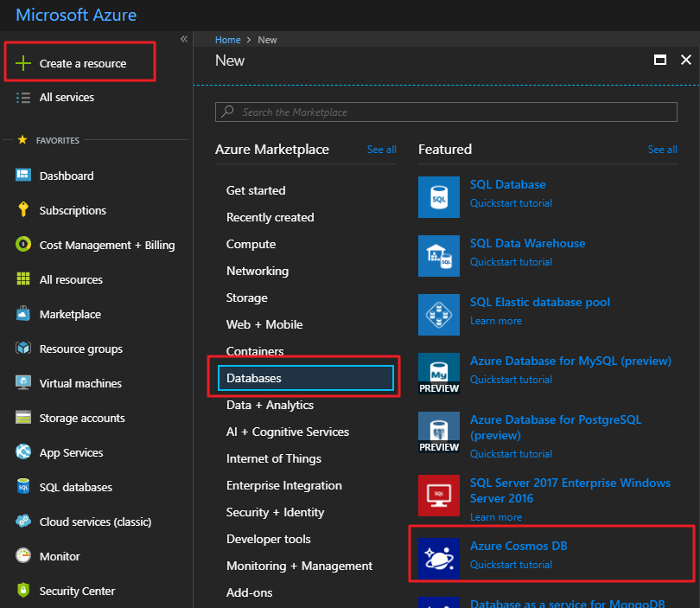Select the Containers category
The image size is (700, 608).
tap(255, 351)
